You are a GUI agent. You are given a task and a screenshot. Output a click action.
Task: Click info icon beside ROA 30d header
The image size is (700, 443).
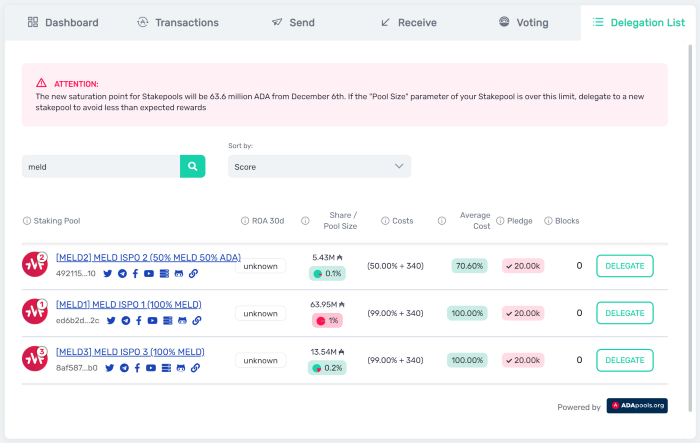tap(245, 221)
